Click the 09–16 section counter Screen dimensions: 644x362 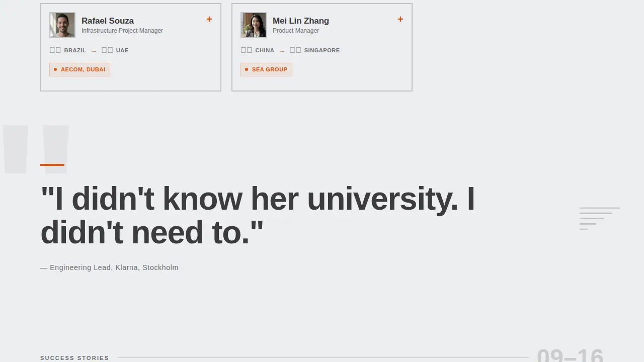click(x=570, y=355)
